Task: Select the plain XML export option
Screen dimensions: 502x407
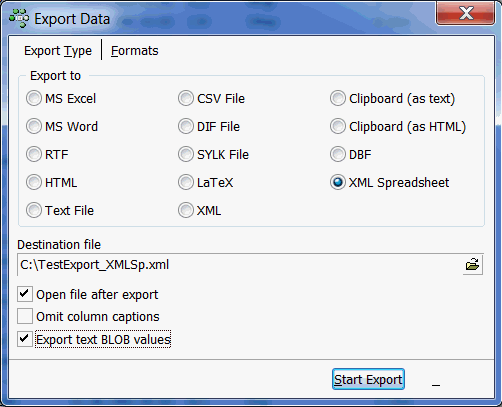Action: (186, 211)
